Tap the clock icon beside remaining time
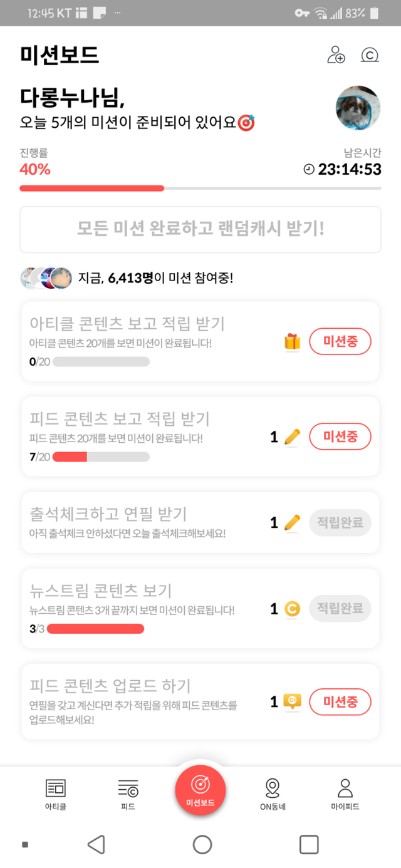 click(309, 170)
